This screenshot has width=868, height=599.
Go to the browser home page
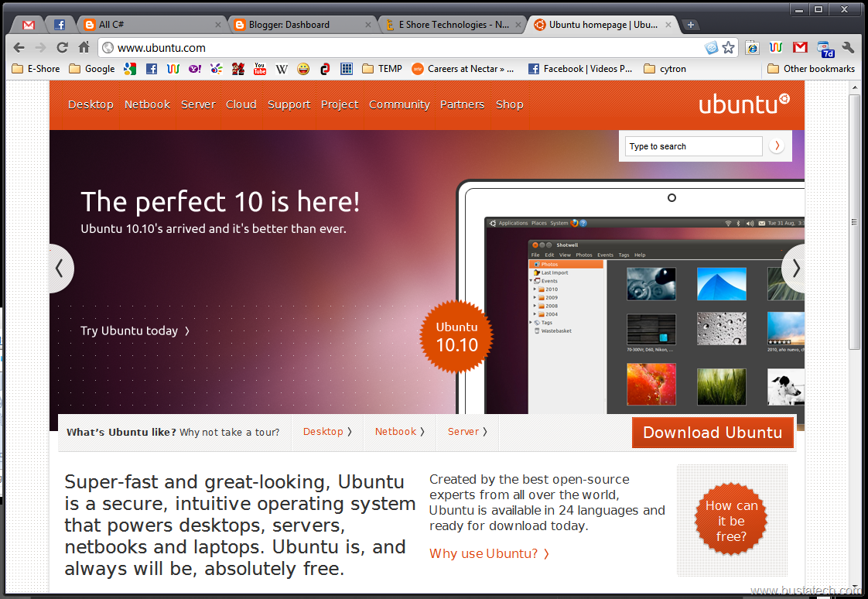(84, 48)
